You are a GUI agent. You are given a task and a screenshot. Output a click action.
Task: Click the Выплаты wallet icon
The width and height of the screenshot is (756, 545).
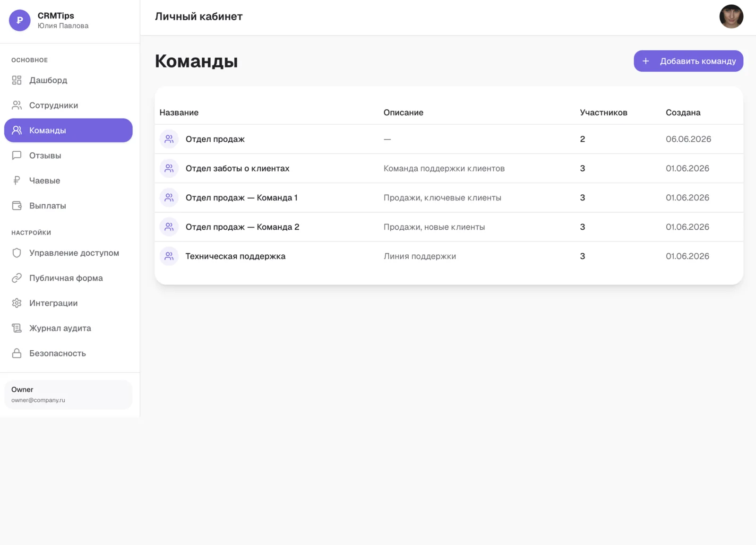17,206
